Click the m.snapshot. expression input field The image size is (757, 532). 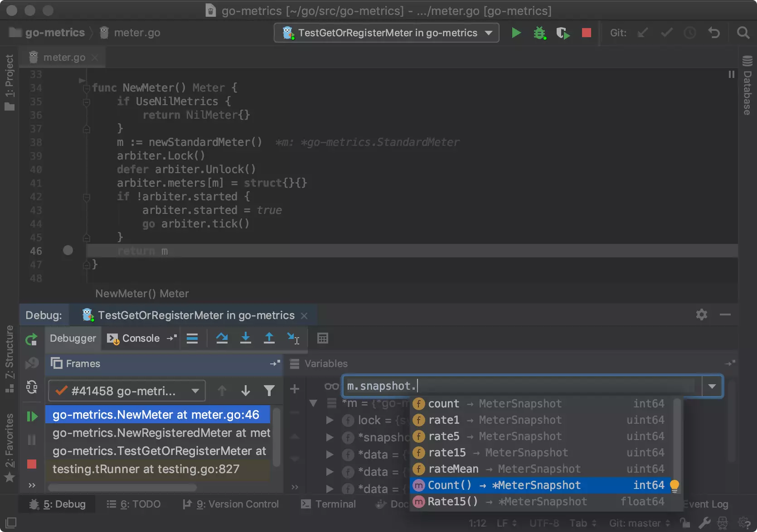[x=521, y=386]
